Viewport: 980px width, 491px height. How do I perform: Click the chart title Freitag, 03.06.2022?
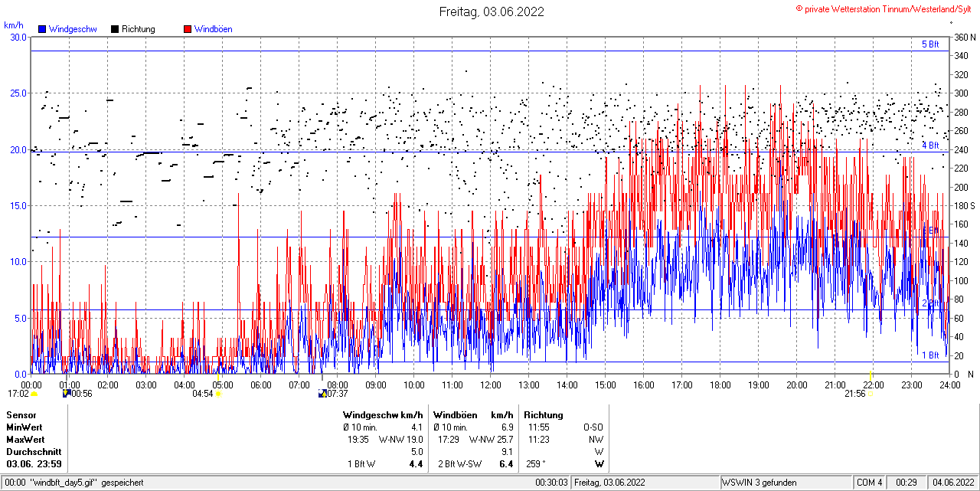(x=492, y=11)
